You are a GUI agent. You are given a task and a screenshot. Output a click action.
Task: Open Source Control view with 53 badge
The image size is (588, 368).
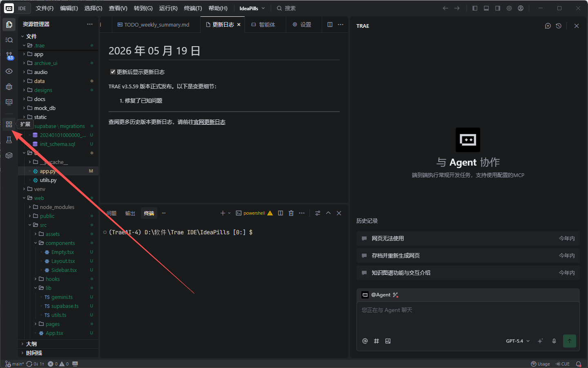9,56
